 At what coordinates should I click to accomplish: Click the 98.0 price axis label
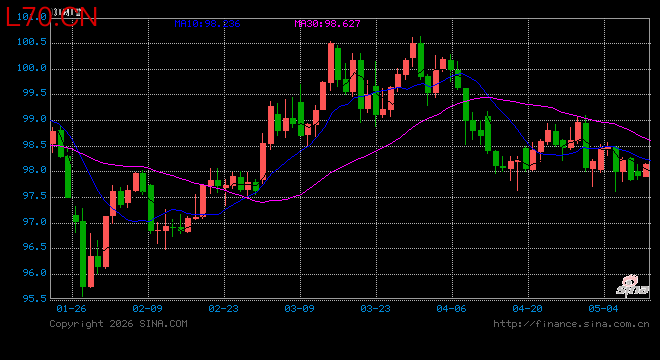[x=35, y=170]
